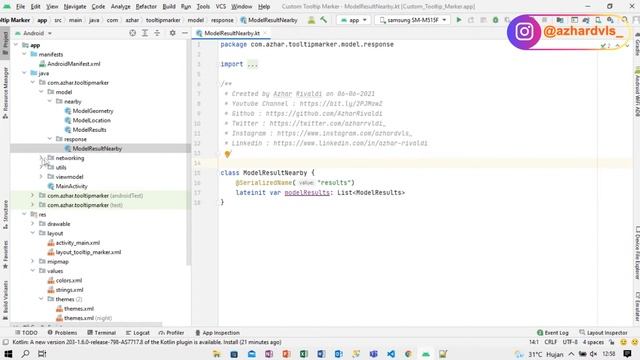Click the CRLF line separator indicator
The height and width of the screenshot is (360, 640).
[x=550, y=342]
